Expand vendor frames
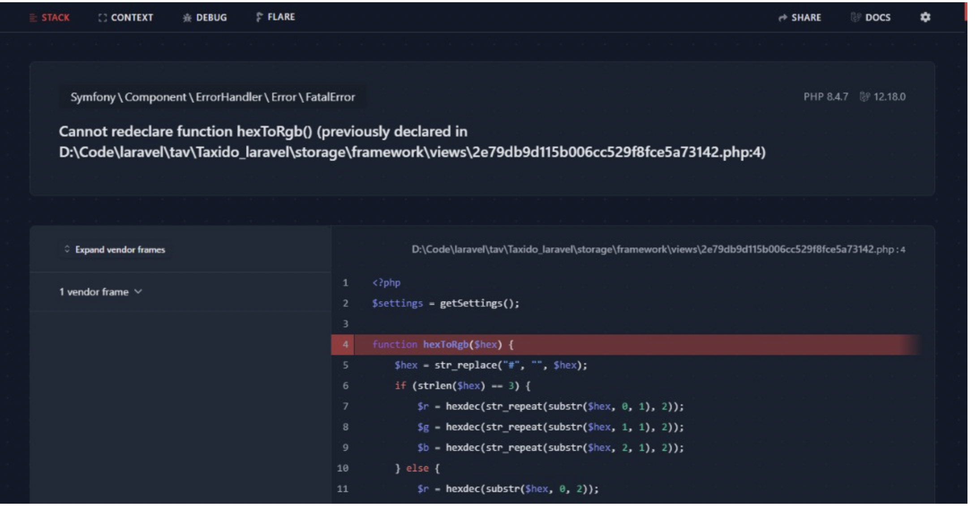980x514 pixels. tap(115, 249)
